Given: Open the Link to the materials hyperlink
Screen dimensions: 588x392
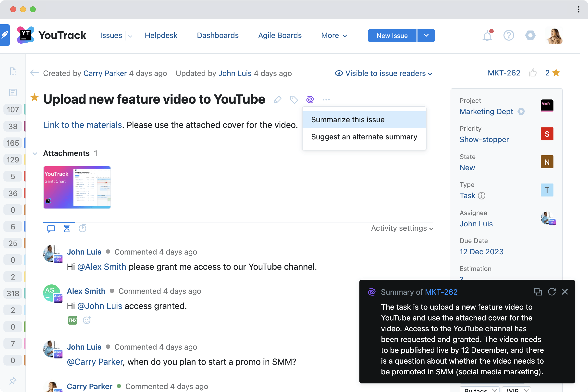Looking at the screenshot, I should click(x=82, y=125).
